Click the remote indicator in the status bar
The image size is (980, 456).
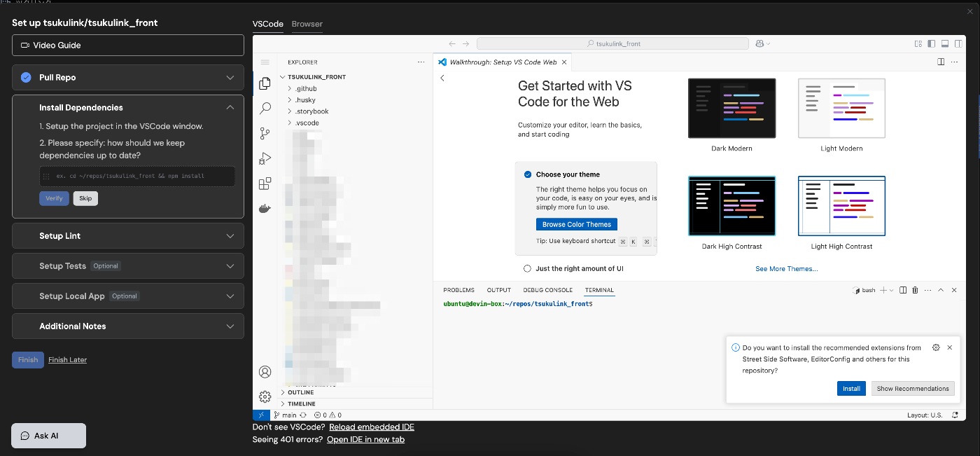(x=262, y=415)
